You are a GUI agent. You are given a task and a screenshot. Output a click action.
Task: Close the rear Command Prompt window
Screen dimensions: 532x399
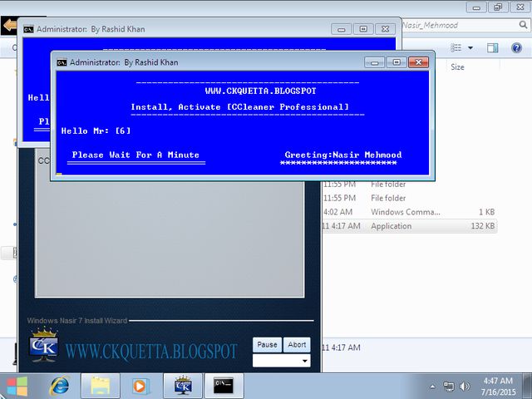(x=386, y=29)
